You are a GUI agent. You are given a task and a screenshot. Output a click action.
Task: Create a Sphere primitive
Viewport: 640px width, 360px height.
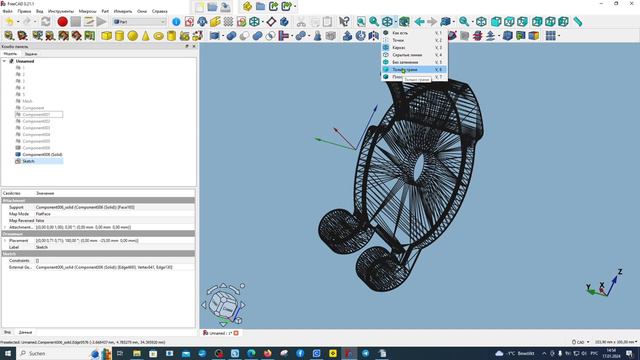(132, 36)
